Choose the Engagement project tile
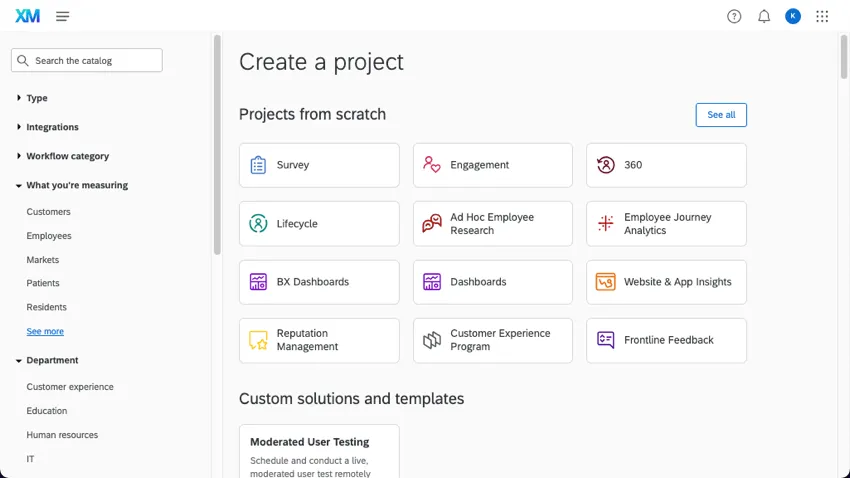This screenshot has height=478, width=850. [x=492, y=165]
